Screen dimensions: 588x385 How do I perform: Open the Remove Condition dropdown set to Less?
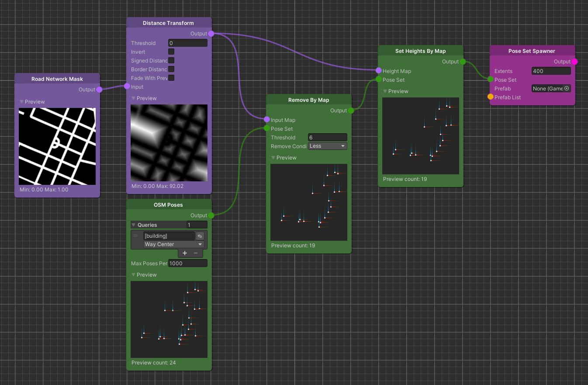pyautogui.click(x=327, y=146)
